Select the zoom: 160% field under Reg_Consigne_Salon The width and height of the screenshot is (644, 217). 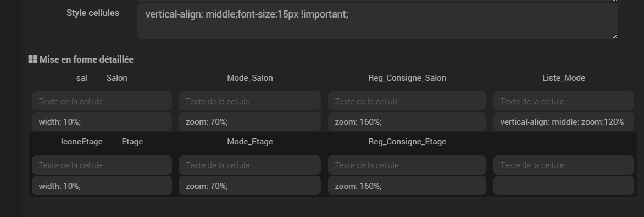coord(407,121)
